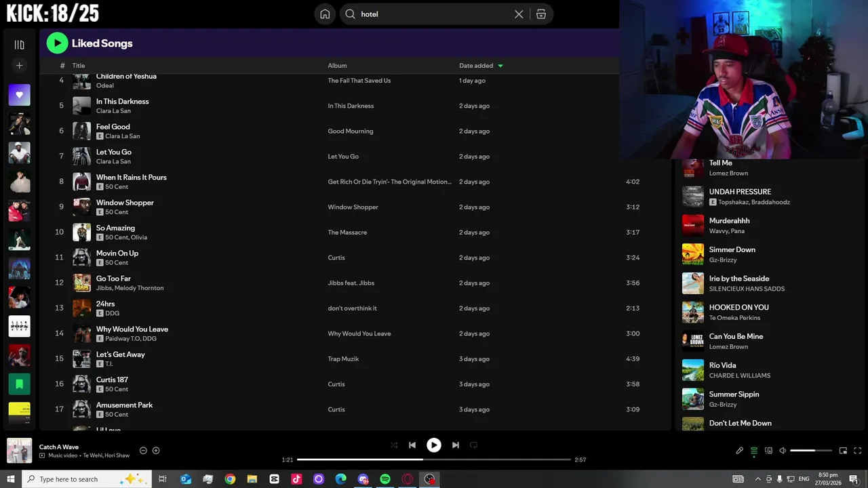Select the 'Movin On Up' track

117,253
